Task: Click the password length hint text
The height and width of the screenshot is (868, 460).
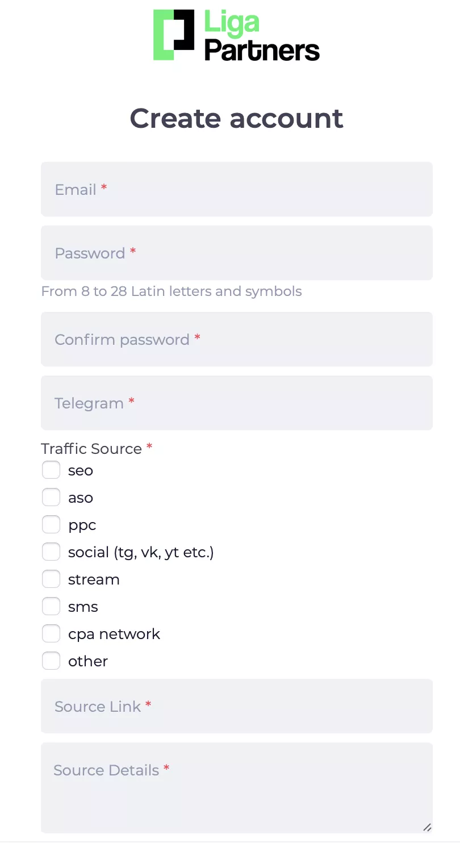Action: pos(172,292)
